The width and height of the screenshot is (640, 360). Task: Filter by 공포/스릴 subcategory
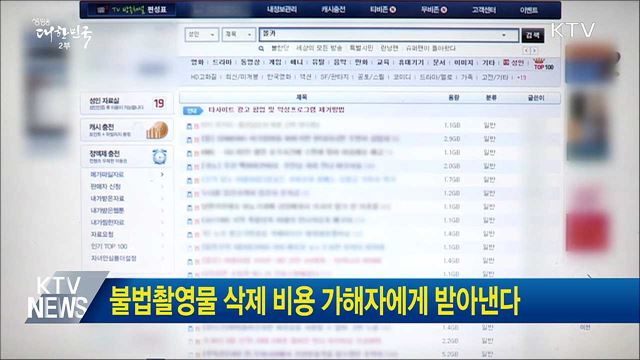pos(371,77)
